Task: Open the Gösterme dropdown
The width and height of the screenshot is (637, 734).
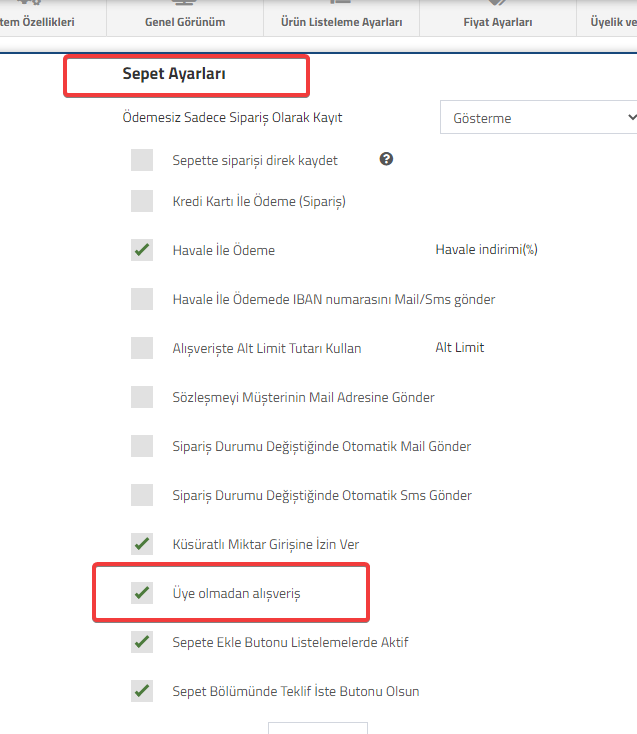Action: [538, 117]
